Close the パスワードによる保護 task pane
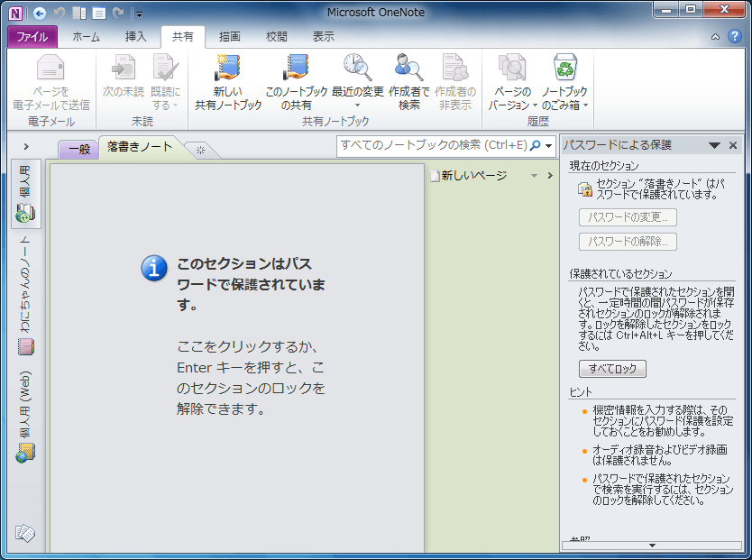 733,145
